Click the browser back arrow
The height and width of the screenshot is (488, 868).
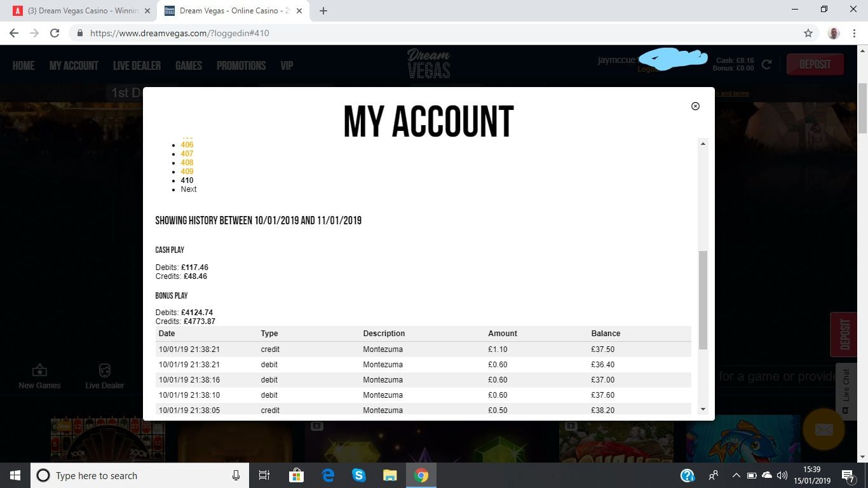[14, 33]
